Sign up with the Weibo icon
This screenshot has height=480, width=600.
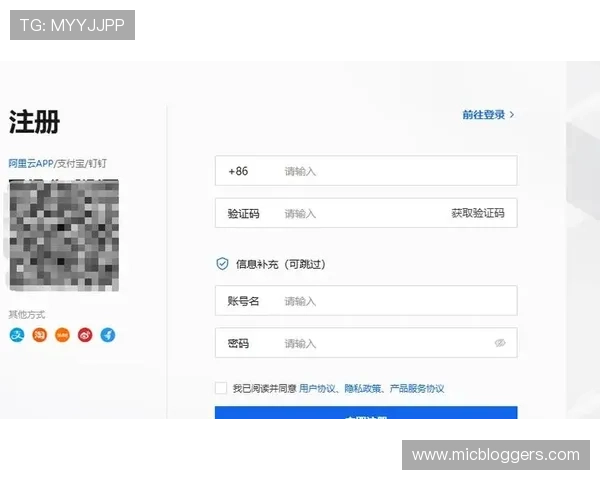coord(85,335)
